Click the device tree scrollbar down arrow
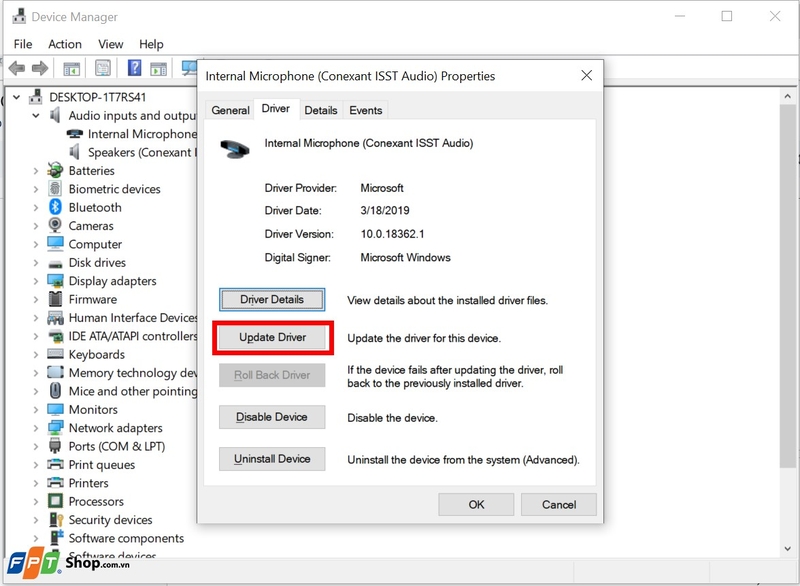800x586 pixels. tap(787, 549)
